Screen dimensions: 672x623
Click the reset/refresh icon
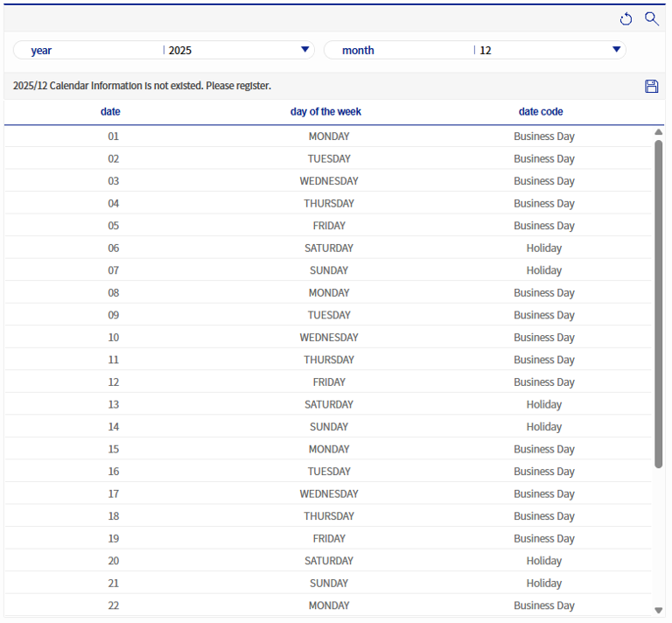tap(626, 19)
